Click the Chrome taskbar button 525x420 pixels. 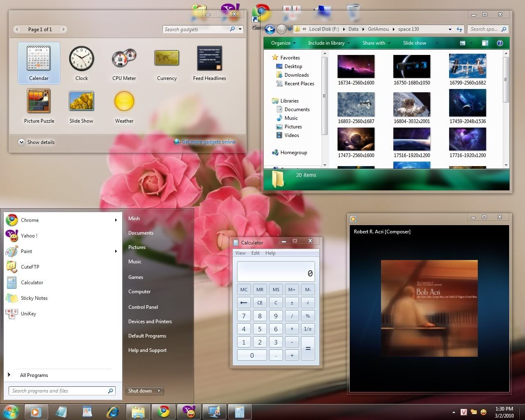click(x=164, y=412)
